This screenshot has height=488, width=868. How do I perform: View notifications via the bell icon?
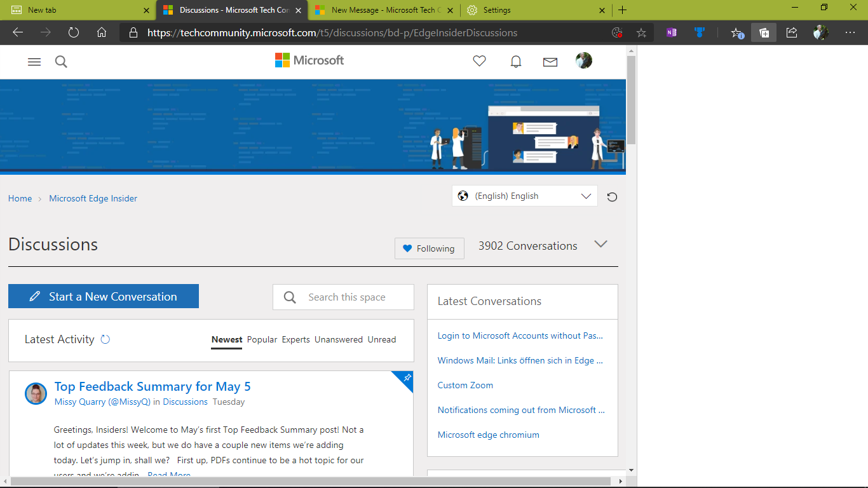click(x=516, y=62)
